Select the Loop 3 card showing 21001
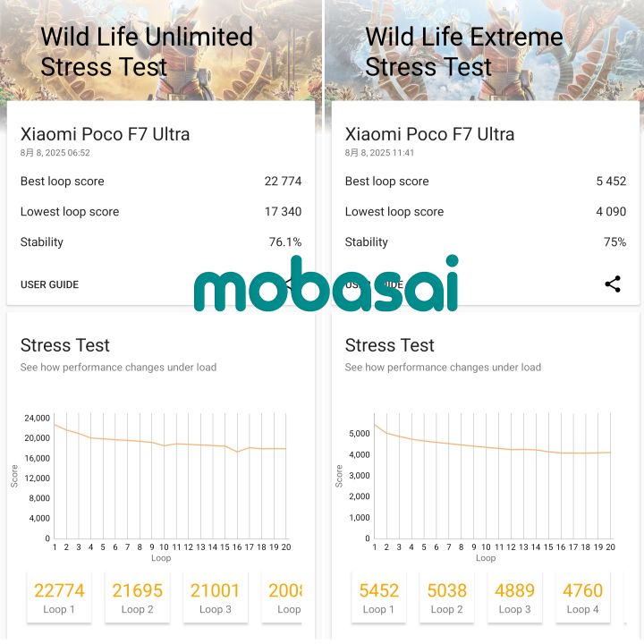This screenshot has height=644, width=644. pos(215,597)
